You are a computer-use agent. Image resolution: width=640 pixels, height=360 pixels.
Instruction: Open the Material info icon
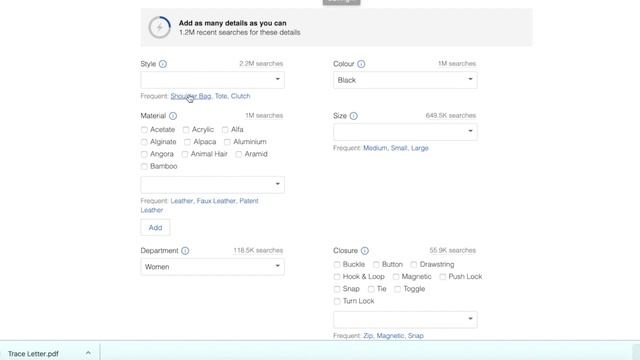[x=173, y=116]
